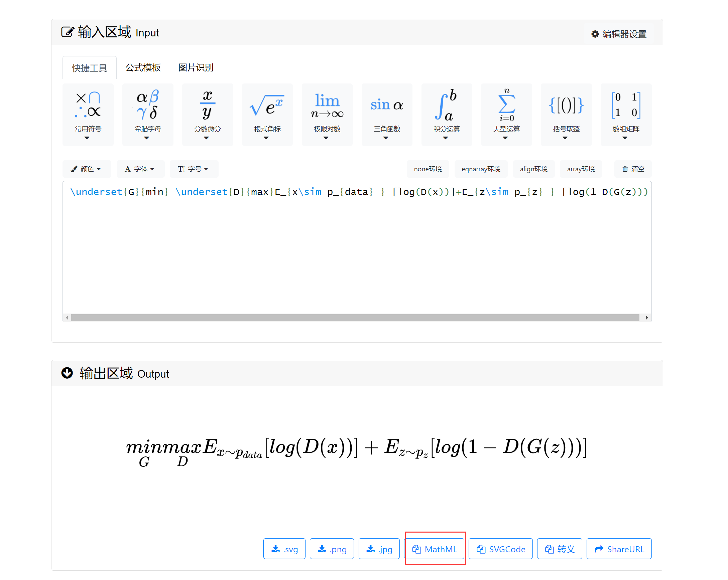Open the 常用符号 symbols tool
This screenshot has width=728, height=580.
[88, 115]
